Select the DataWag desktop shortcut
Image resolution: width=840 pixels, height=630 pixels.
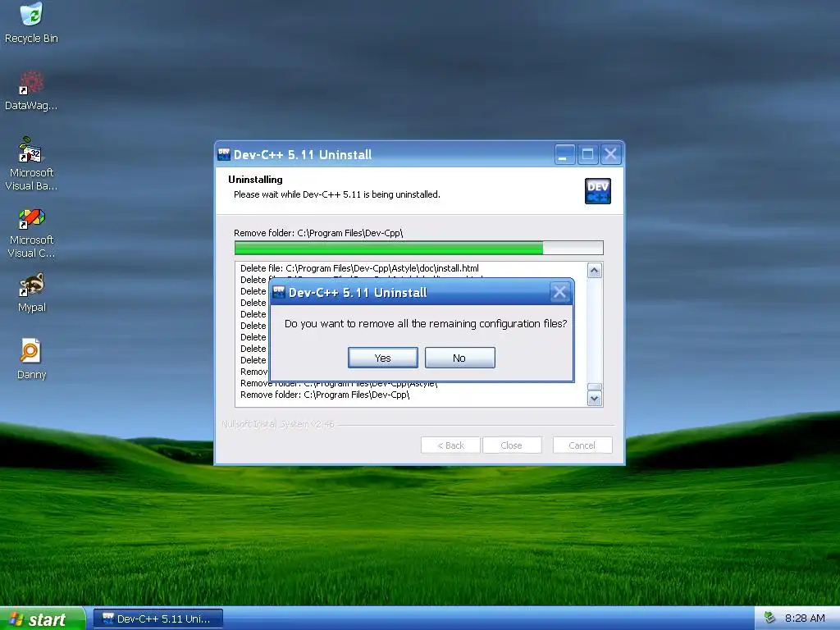tap(31, 91)
